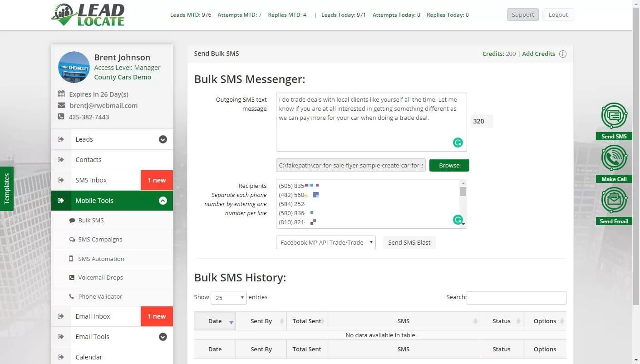Click Grammarly icon in the recipients box
This screenshot has height=364, width=640.
pos(458,220)
